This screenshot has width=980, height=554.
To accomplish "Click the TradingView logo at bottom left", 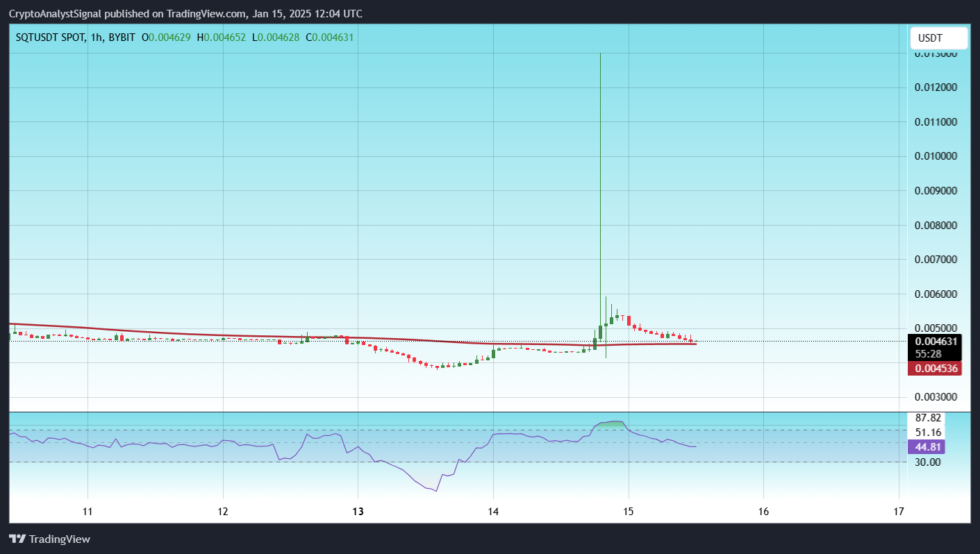I will pos(49,539).
